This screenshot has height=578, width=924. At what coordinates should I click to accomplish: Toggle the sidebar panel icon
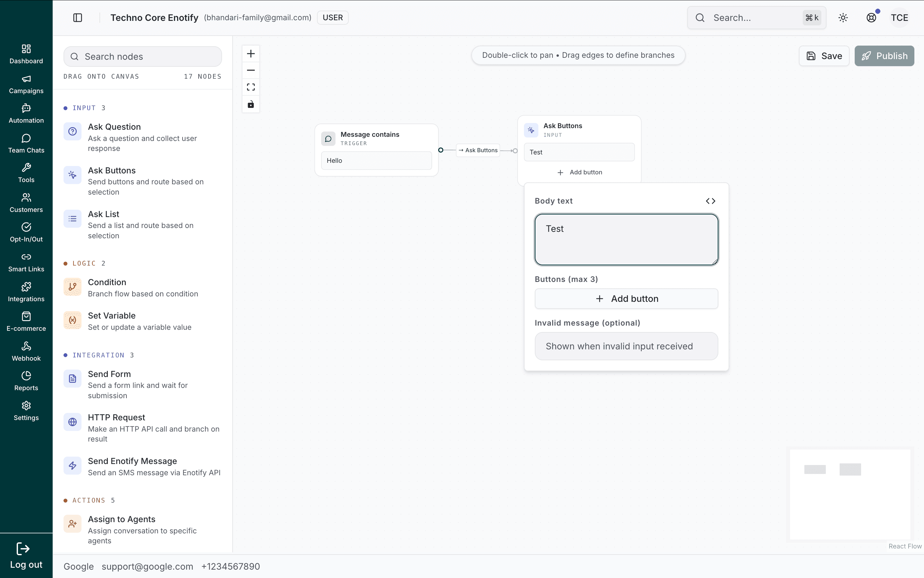78,18
